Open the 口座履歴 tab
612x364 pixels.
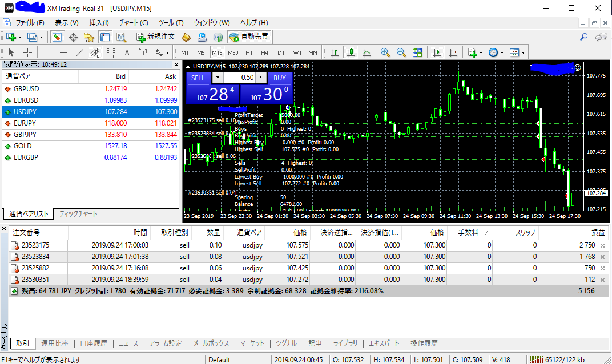click(94, 343)
